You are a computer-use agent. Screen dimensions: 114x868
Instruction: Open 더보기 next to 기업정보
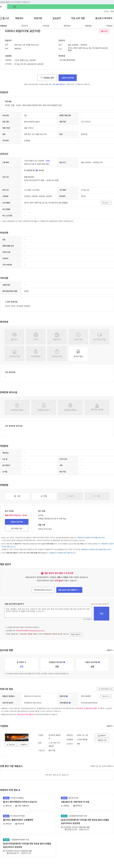tap(110, 726)
